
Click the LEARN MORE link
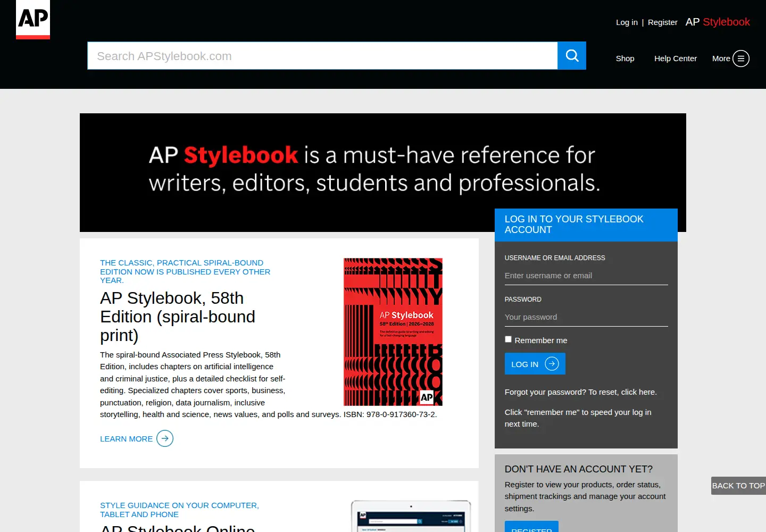point(127,439)
